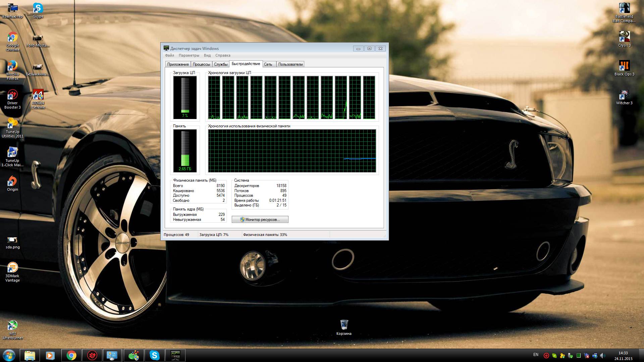Click the Action Center flag tray icon

point(587,355)
